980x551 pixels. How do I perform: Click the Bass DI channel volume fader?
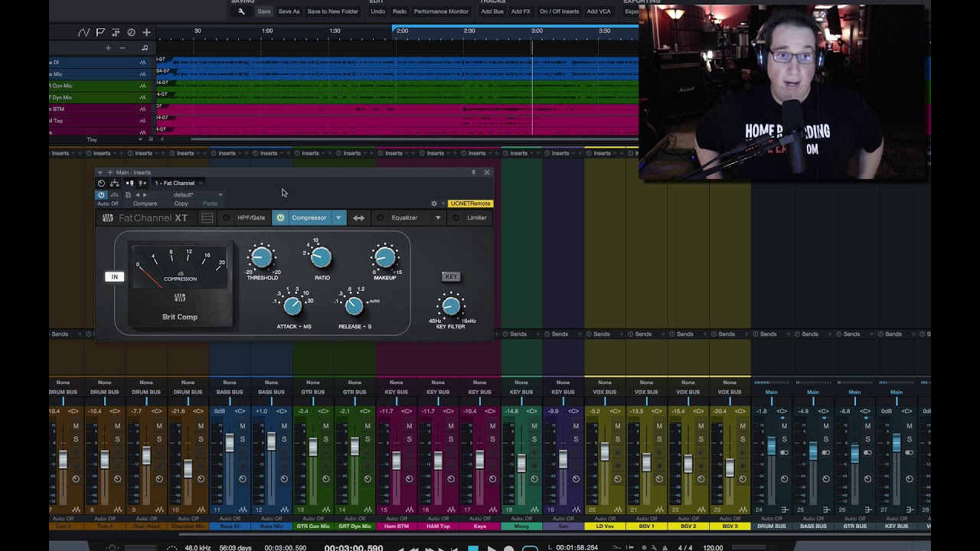pos(229,442)
